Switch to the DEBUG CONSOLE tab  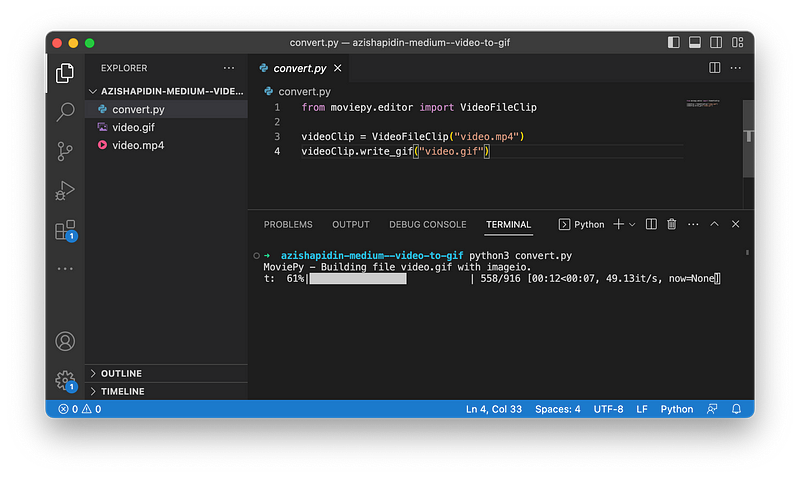pos(427,224)
